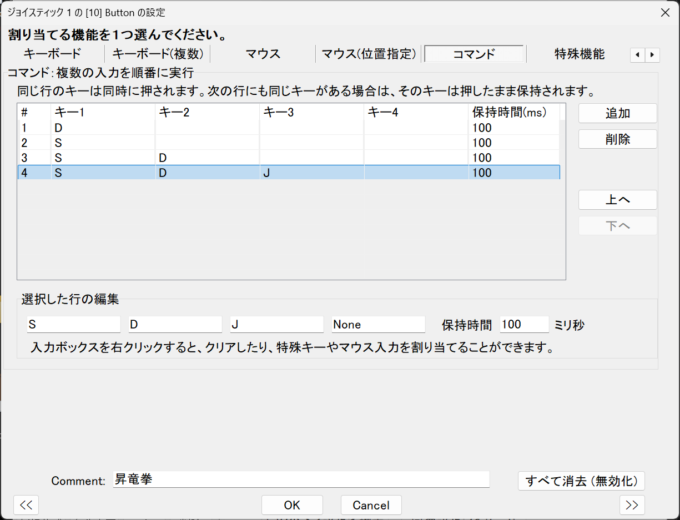Click the right tab scroll arrow

coord(652,55)
